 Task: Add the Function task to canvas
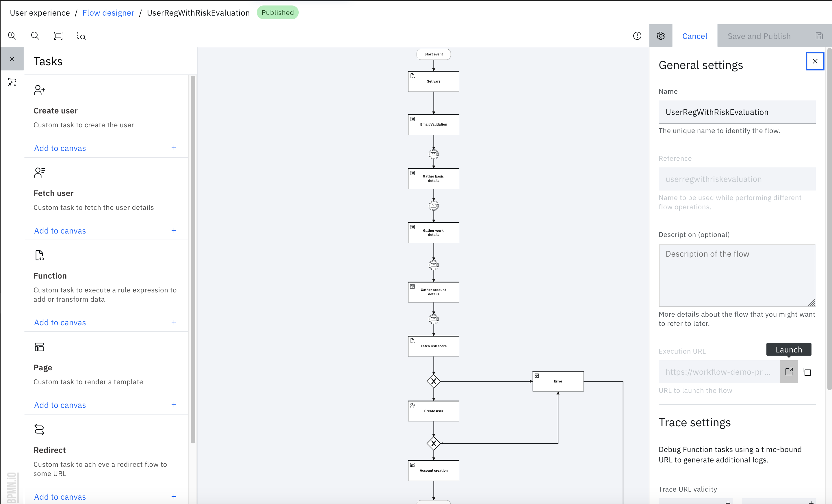pyautogui.click(x=60, y=322)
